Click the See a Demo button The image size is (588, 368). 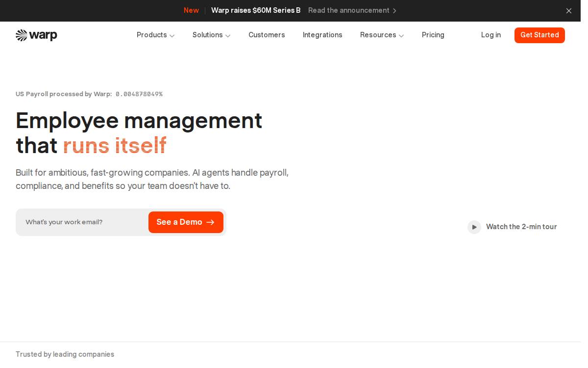tap(186, 222)
